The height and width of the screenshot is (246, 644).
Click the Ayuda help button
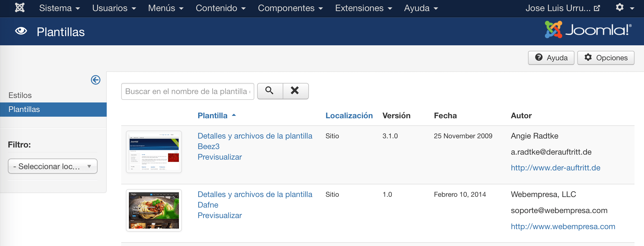click(x=551, y=58)
